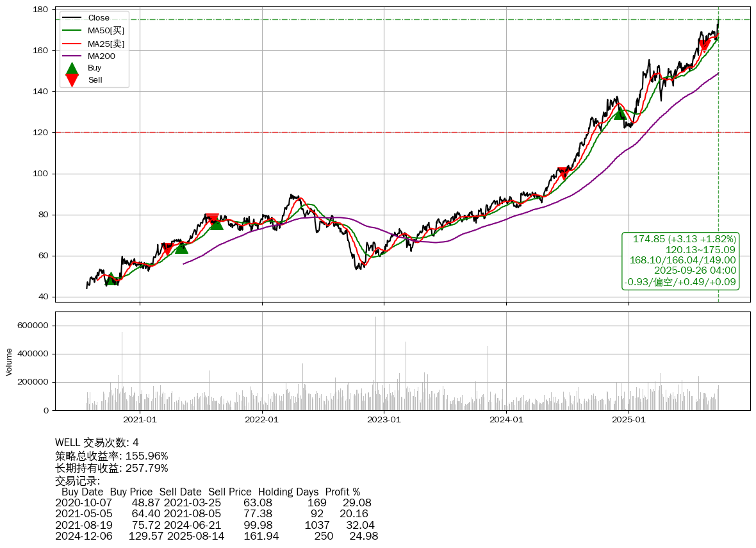This screenshot has width=756, height=548.
Task: Click the 2025-01 x-axis date label
Action: pyautogui.click(x=629, y=420)
